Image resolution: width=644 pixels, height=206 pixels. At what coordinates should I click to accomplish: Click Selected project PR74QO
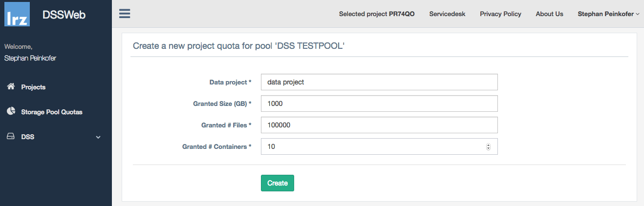(376, 14)
